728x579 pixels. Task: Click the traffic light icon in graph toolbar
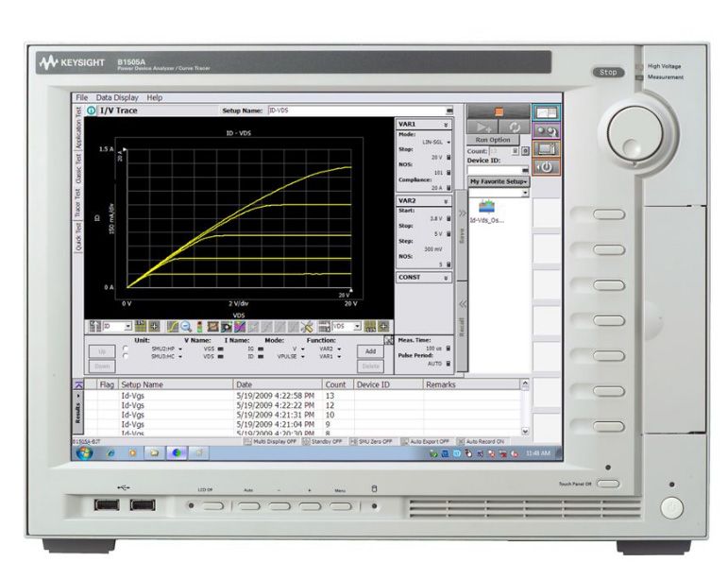[199, 327]
